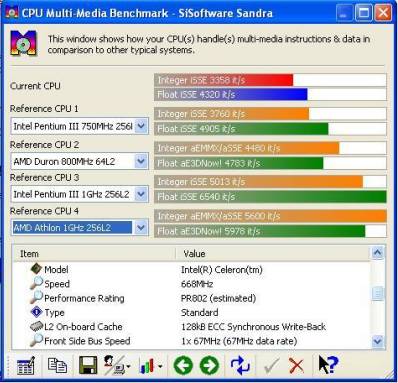Click the grey checkmark OK icon
The height and width of the screenshot is (383, 398).
coord(271,366)
